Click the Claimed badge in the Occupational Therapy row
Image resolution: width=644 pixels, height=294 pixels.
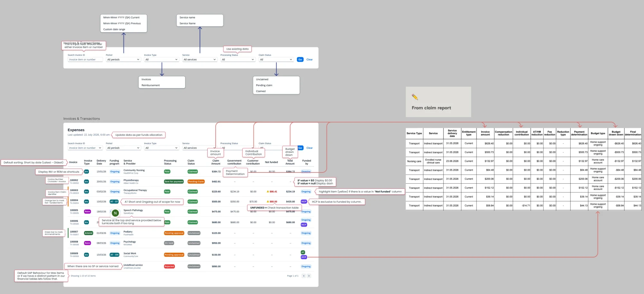pos(193,191)
